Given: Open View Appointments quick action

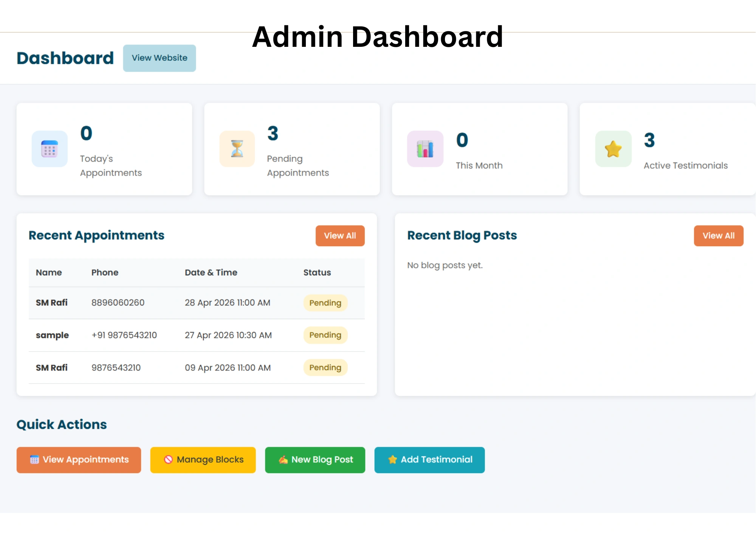Looking at the screenshot, I should (79, 460).
